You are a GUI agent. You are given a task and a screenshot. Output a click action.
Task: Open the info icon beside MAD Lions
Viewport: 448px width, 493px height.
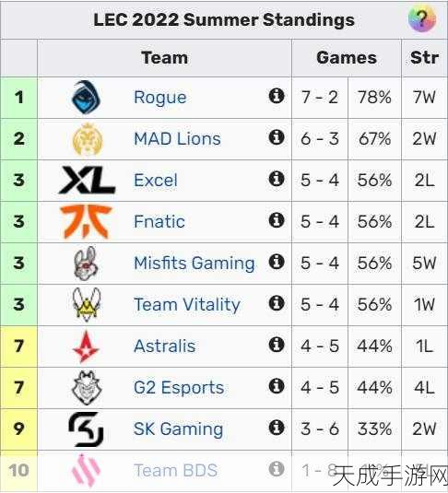277,137
